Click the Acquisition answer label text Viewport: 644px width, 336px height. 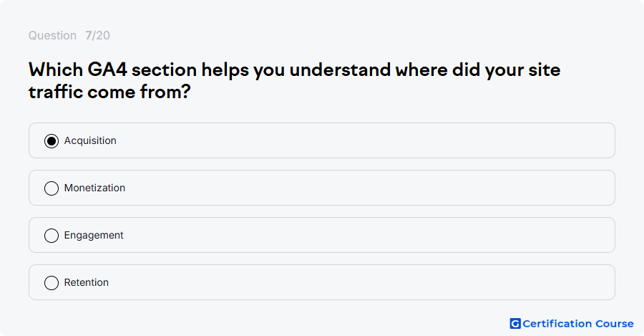90,140
